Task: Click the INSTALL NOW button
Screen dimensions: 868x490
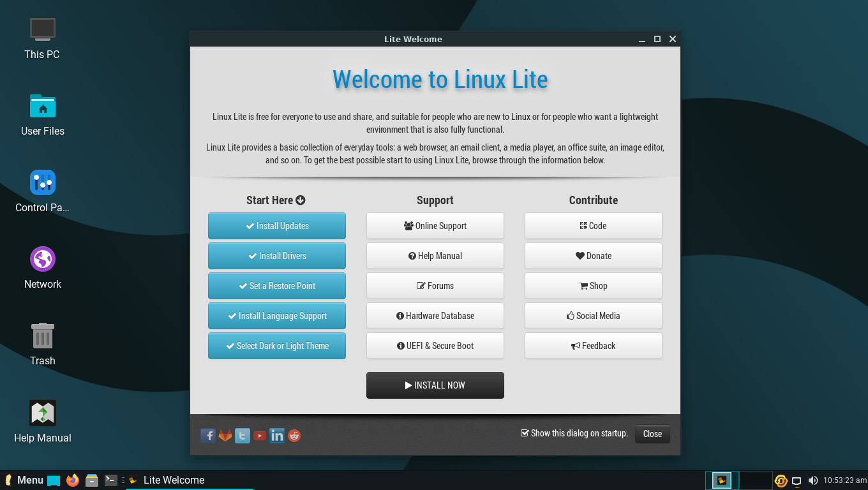Action: [x=435, y=385]
